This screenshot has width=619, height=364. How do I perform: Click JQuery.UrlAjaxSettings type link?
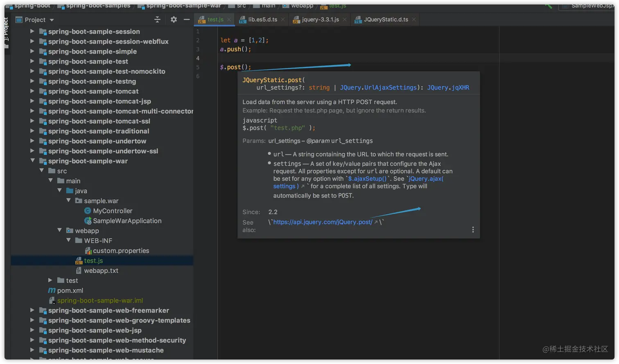coord(378,88)
